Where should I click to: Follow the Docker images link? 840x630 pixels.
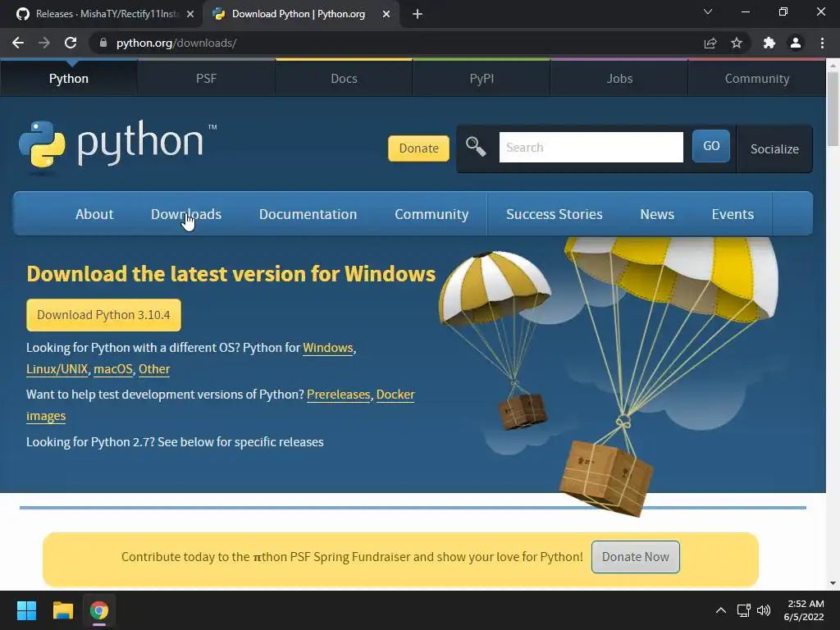[x=395, y=395]
